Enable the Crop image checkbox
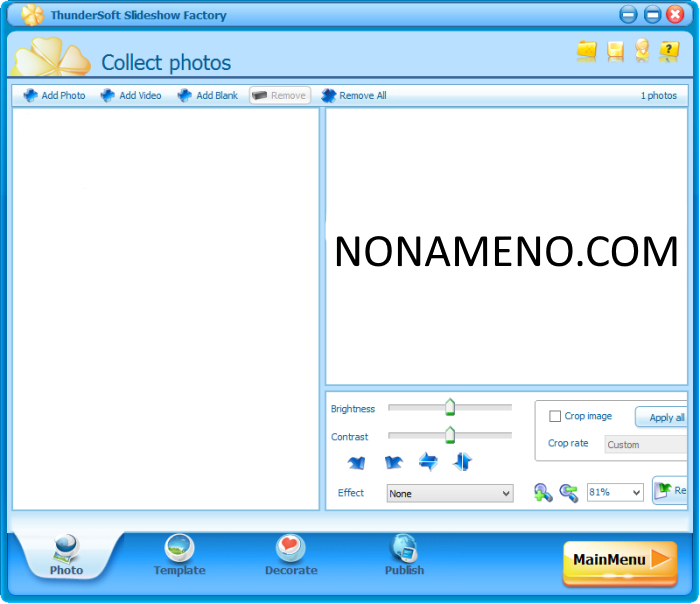The width and height of the screenshot is (700, 604). [555, 416]
